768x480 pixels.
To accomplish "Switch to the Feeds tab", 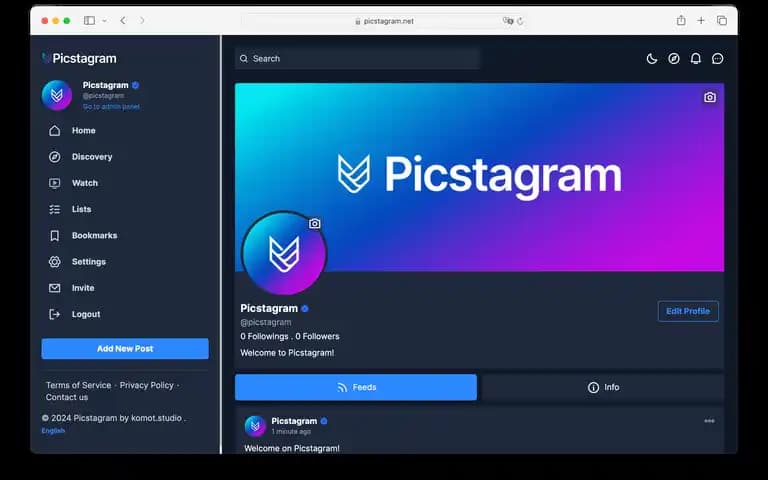I will tap(356, 387).
